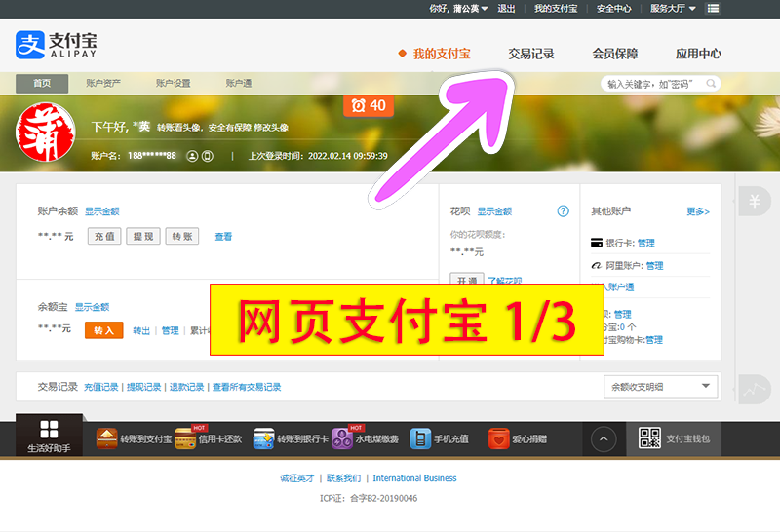Open 水电煤缴费 shortcut
Image resolution: width=780 pixels, height=532 pixels.
pyautogui.click(x=365, y=439)
